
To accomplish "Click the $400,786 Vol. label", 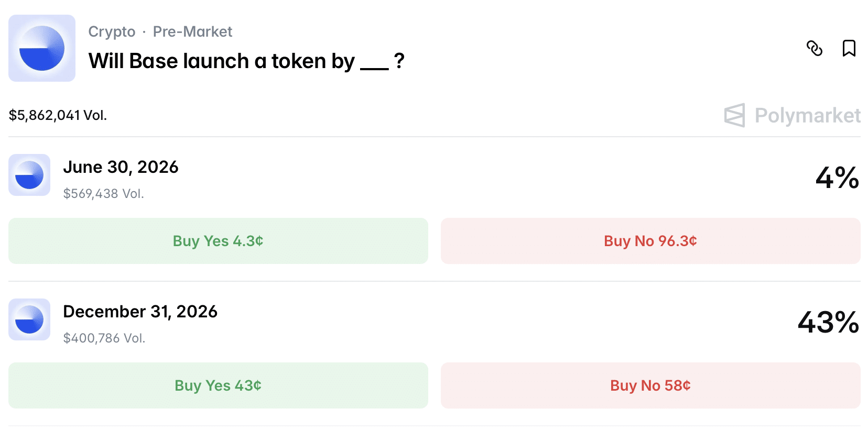I will tap(104, 338).
